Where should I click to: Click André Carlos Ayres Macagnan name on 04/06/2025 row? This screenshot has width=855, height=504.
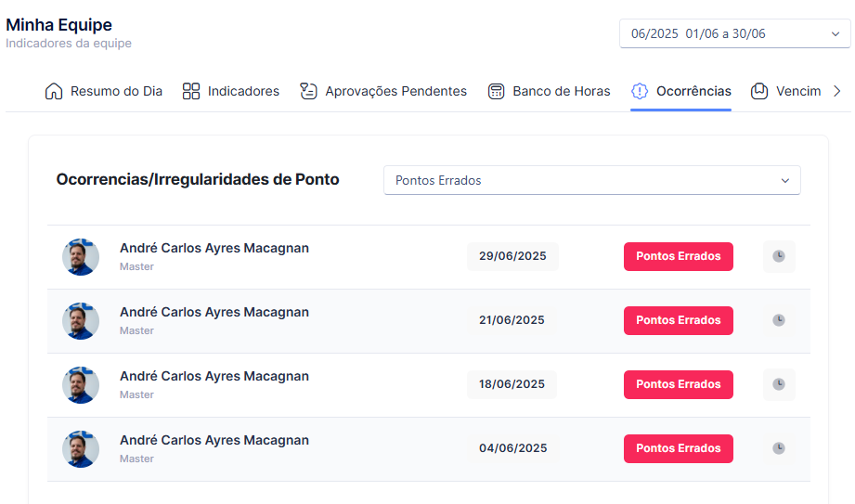pyautogui.click(x=214, y=440)
